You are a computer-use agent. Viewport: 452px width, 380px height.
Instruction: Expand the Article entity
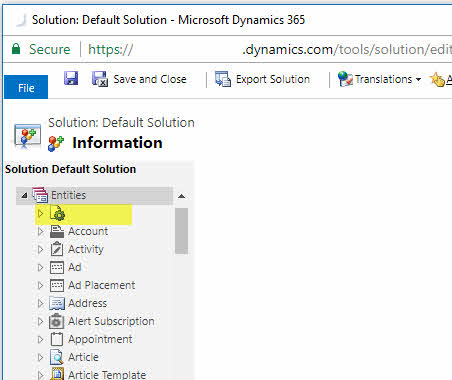click(x=40, y=357)
